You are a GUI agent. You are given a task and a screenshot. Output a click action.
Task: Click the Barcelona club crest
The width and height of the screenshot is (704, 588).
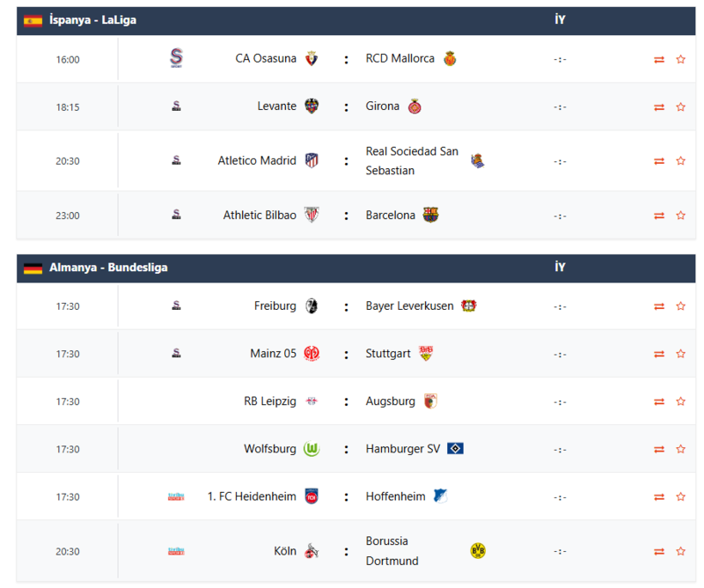(430, 215)
